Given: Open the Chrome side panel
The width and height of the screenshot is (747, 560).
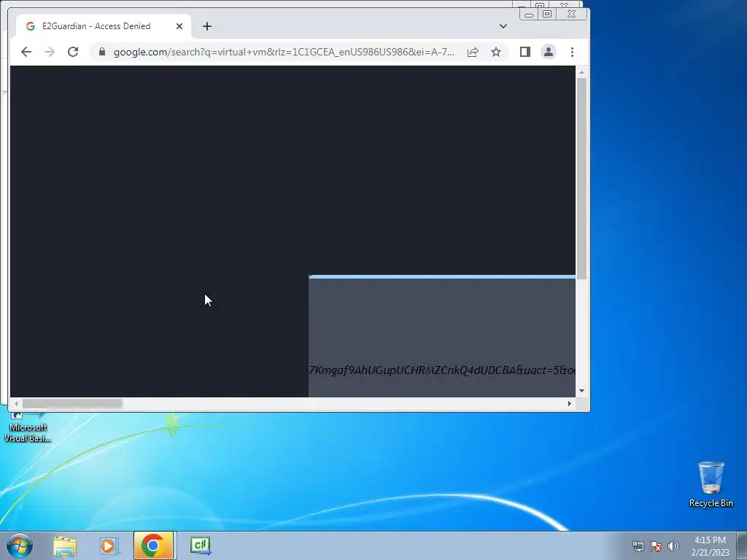Looking at the screenshot, I should tap(525, 52).
